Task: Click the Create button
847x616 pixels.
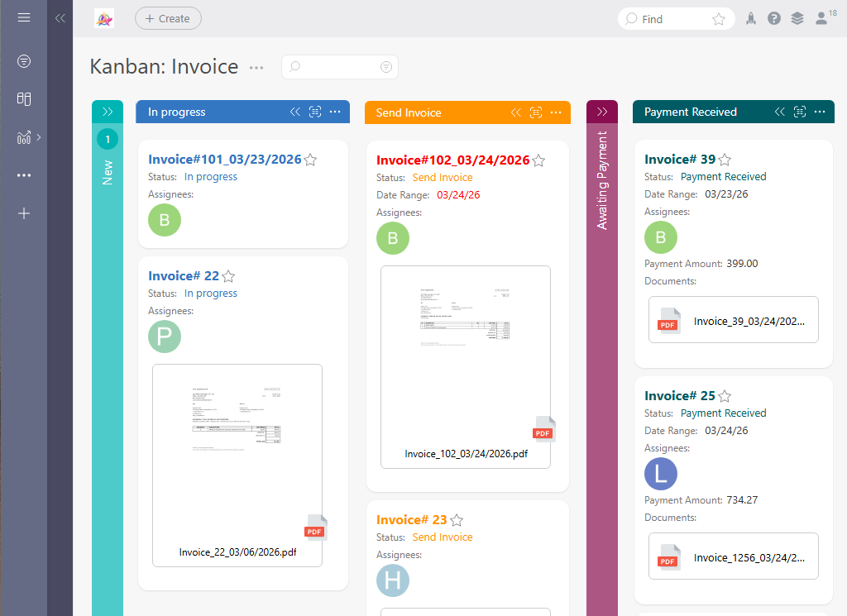Action: 168,18
